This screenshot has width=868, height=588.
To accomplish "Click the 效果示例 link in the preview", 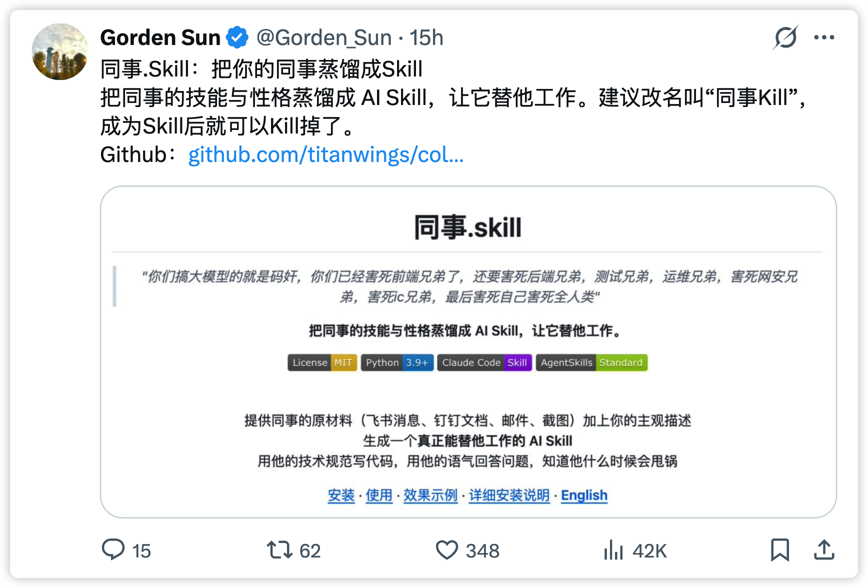I will (x=430, y=495).
